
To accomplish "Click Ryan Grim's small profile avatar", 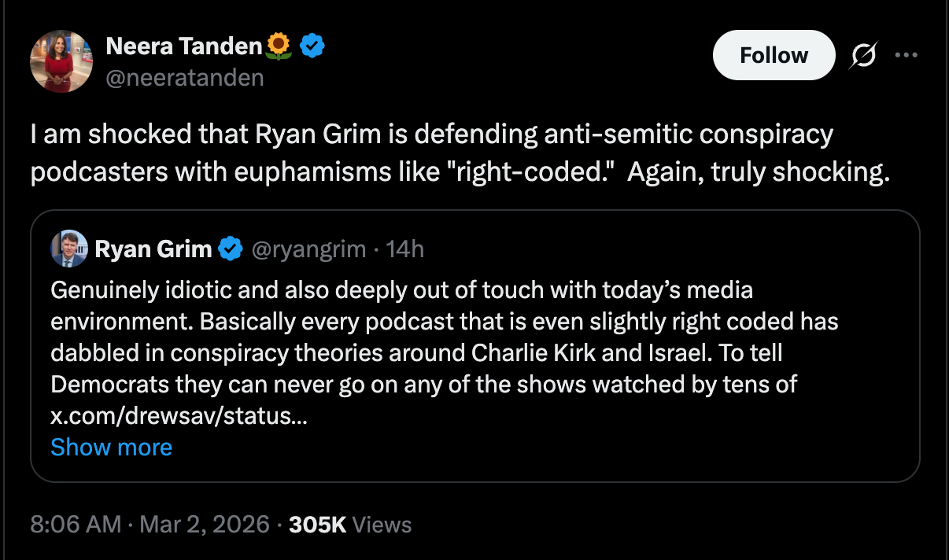I will (69, 249).
